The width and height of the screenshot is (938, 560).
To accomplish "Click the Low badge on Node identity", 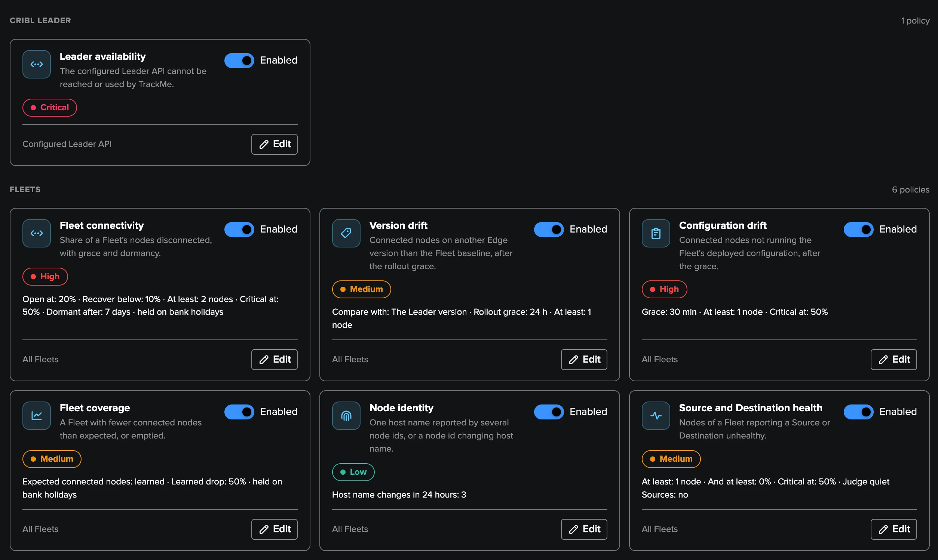I will pos(353,472).
